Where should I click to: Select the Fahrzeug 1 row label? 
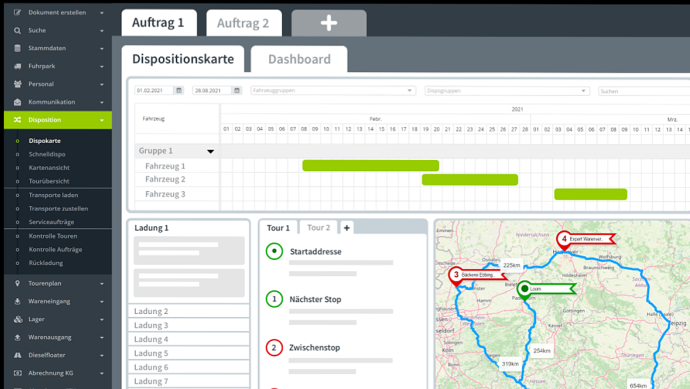165,166
